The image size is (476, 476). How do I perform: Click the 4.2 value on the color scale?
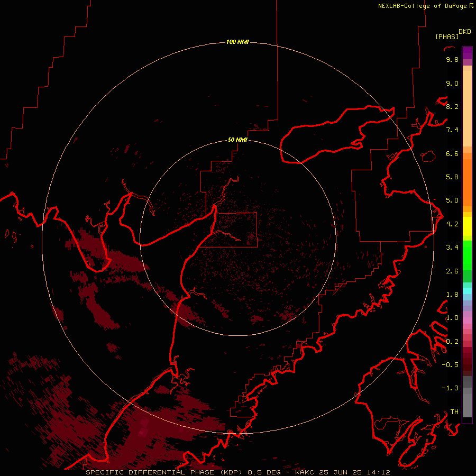coord(452,224)
